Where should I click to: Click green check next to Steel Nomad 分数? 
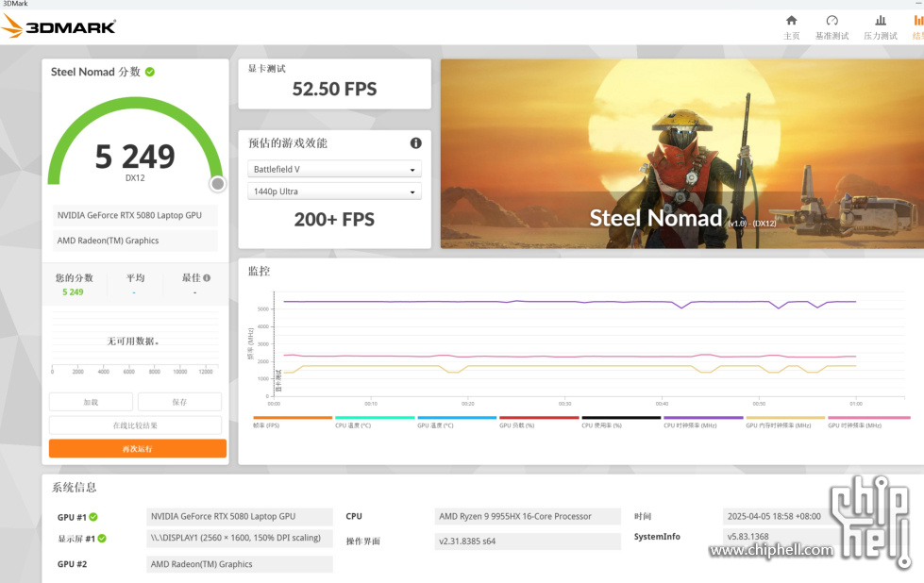tap(150, 72)
